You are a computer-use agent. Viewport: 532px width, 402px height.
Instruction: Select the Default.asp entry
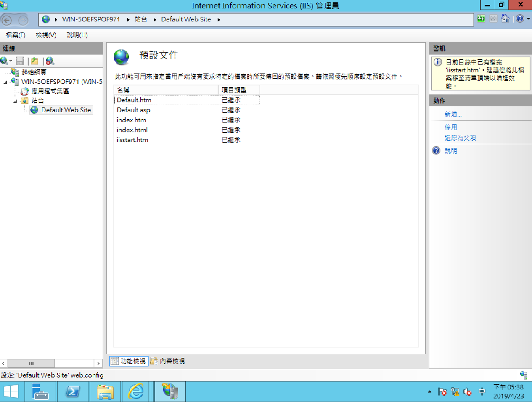coord(133,110)
